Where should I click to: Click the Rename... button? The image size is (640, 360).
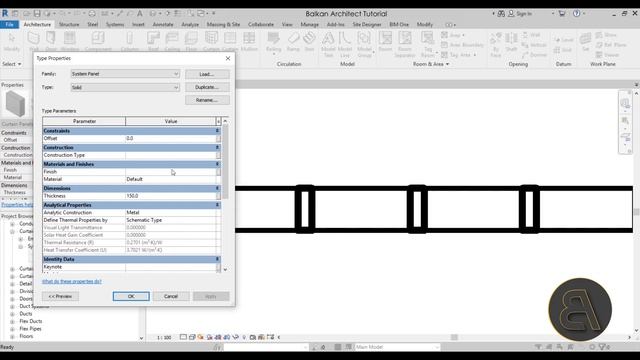[x=207, y=100]
